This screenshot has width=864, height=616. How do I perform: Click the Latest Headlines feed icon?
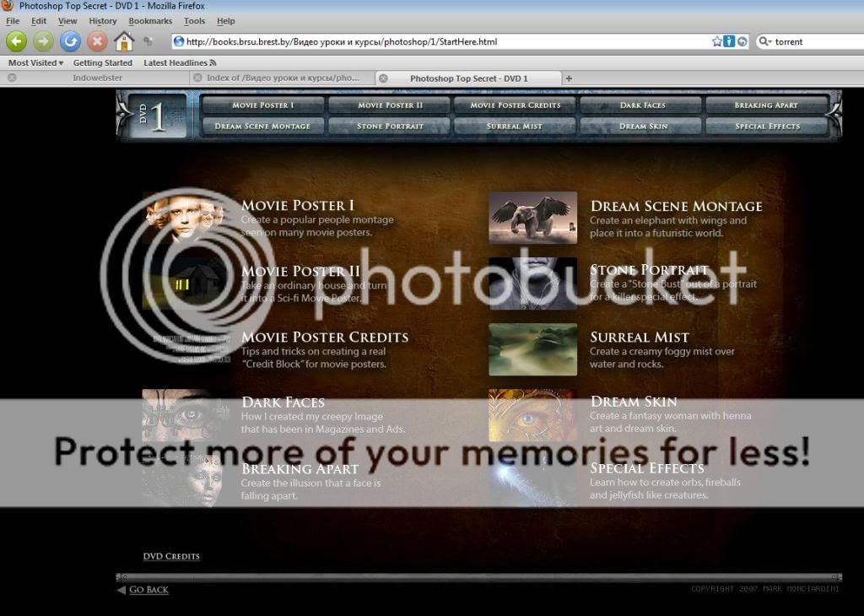(213, 62)
